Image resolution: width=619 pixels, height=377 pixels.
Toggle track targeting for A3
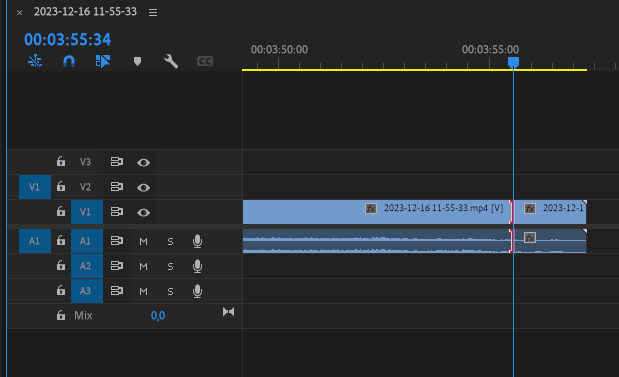point(87,291)
